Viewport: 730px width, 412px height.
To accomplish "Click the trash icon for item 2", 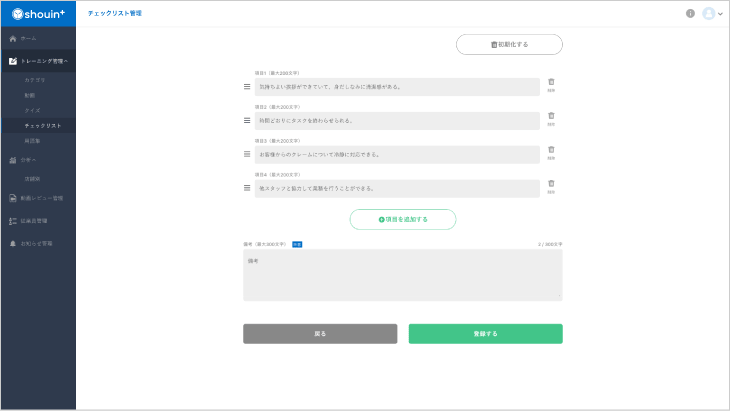I will point(551,116).
